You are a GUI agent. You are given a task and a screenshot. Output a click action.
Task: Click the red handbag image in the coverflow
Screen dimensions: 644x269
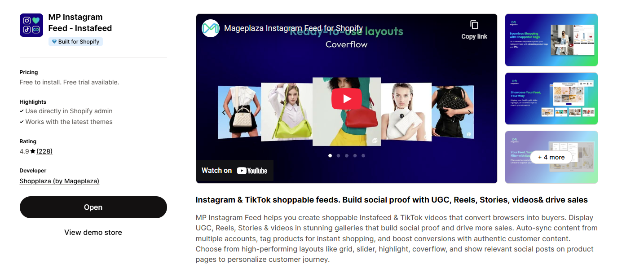(x=347, y=112)
